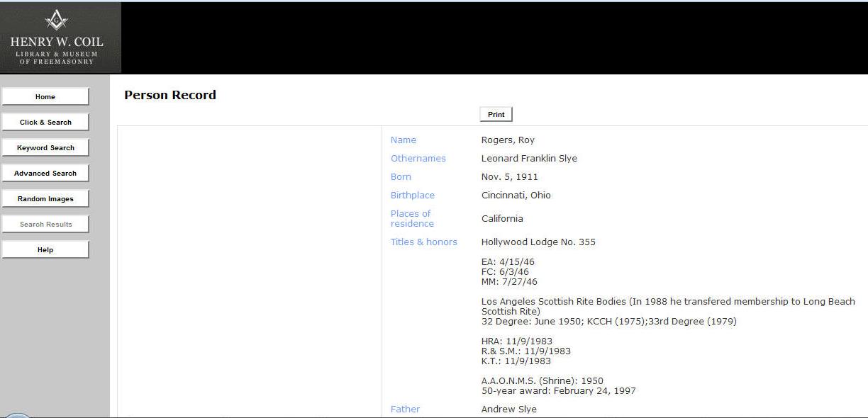Return to Search Results
868x418 pixels.
tap(45, 225)
